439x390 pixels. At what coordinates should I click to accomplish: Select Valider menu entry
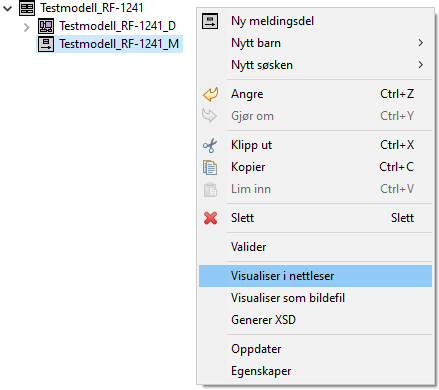(x=315, y=247)
